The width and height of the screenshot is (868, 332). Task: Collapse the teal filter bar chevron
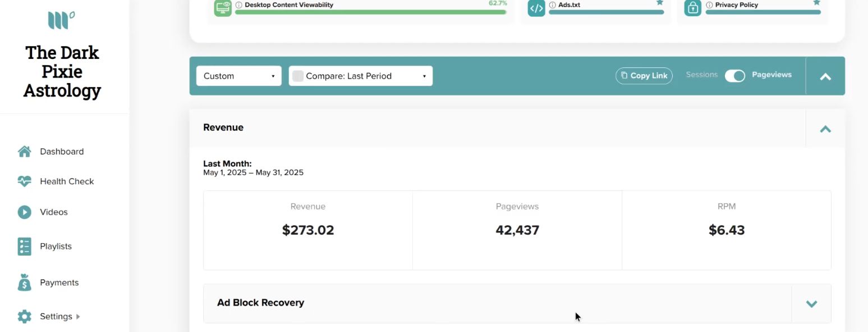pos(825,76)
